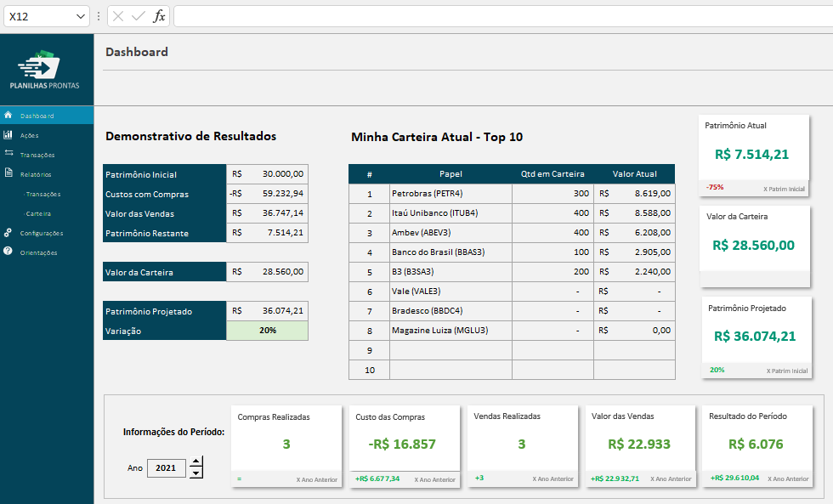The width and height of the screenshot is (833, 504).
Task: Open the Name Box dropdown arrow
Action: click(81, 16)
